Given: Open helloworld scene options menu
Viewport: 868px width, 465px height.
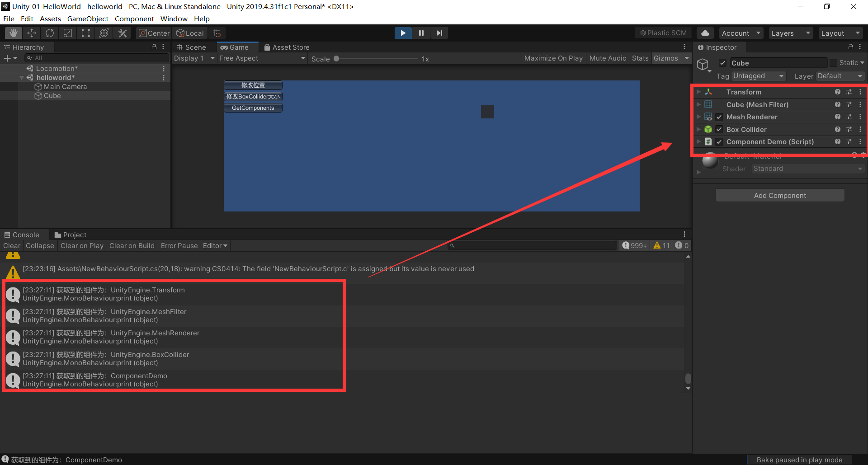Looking at the screenshot, I should pyautogui.click(x=164, y=78).
